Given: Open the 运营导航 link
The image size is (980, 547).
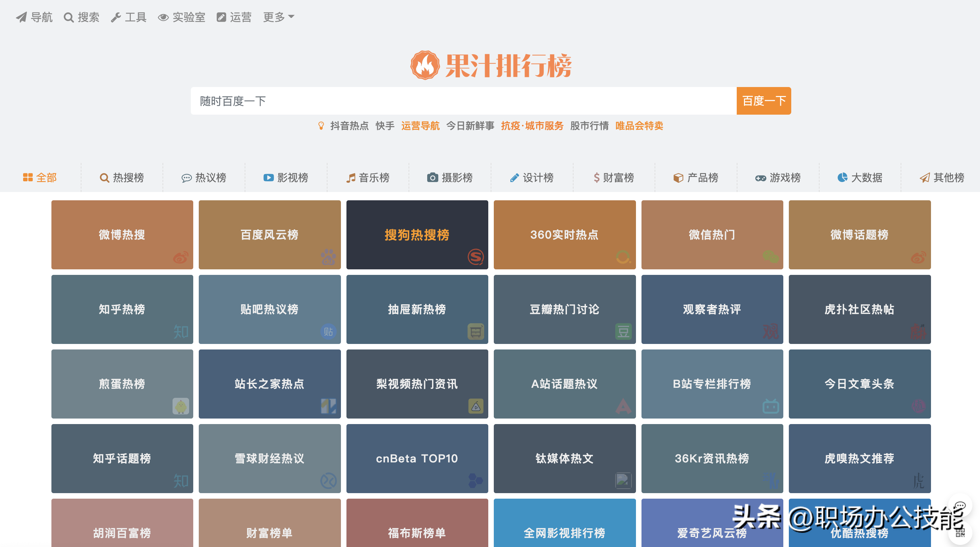Looking at the screenshot, I should (x=420, y=126).
